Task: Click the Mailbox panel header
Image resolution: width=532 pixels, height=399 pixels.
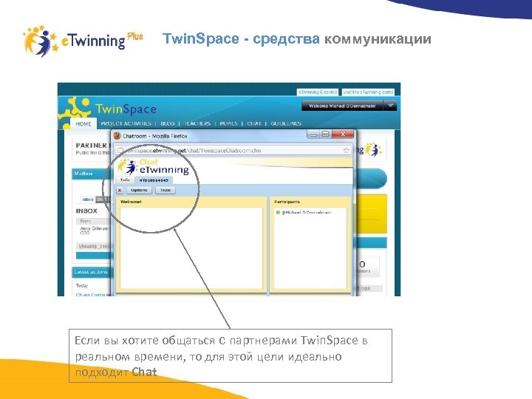Action: [x=92, y=174]
